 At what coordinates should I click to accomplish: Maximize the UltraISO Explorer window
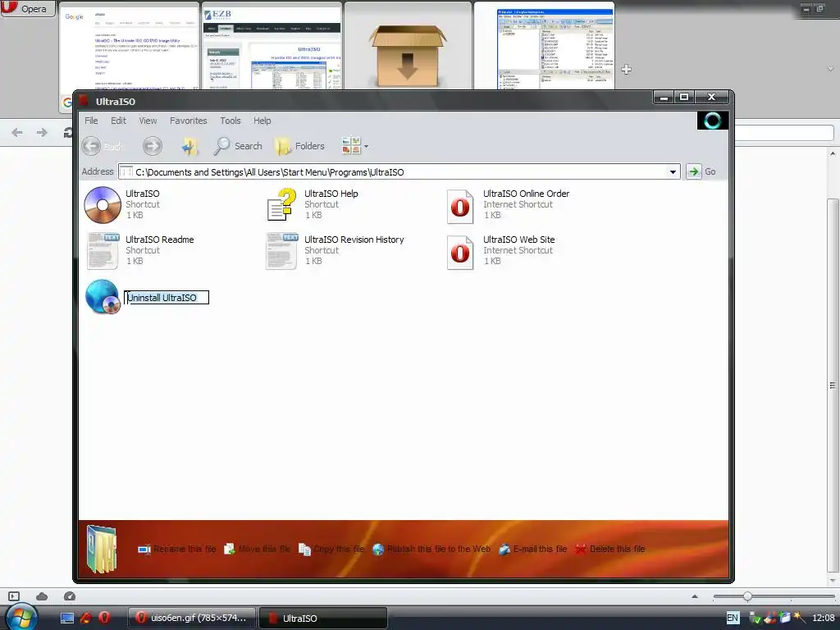pos(684,97)
